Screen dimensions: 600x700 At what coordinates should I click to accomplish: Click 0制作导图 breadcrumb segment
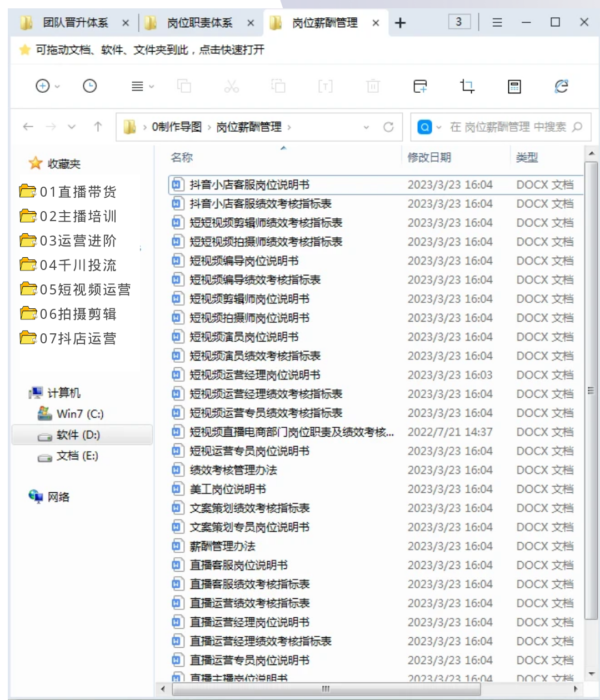pos(177,127)
